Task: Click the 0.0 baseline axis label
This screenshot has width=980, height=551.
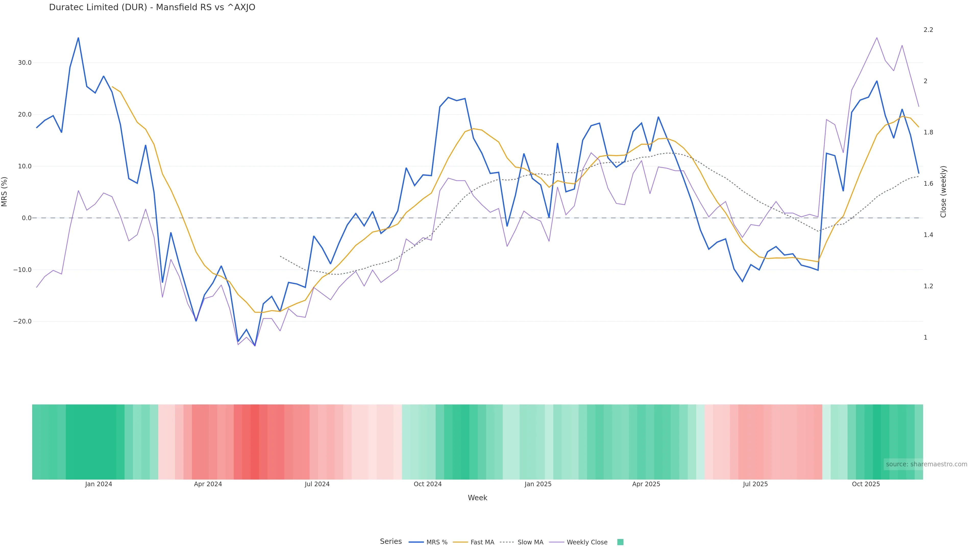Action: point(27,218)
